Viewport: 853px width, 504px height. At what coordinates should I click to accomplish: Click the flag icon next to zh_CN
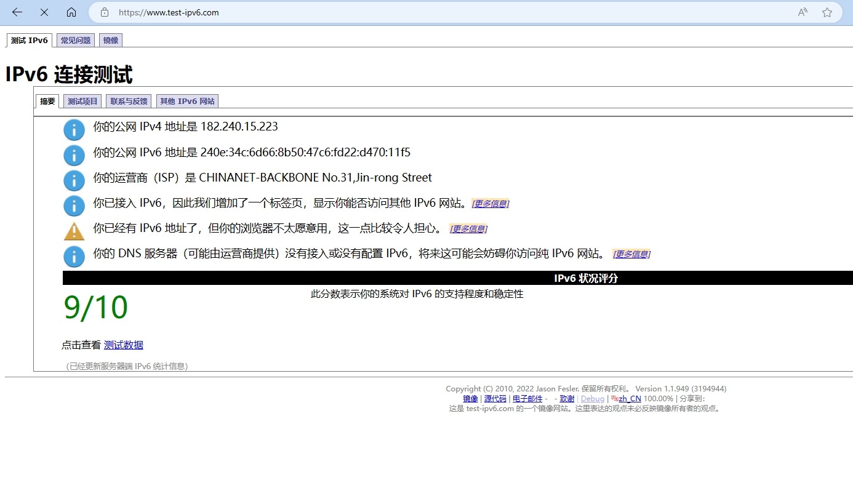pos(614,398)
